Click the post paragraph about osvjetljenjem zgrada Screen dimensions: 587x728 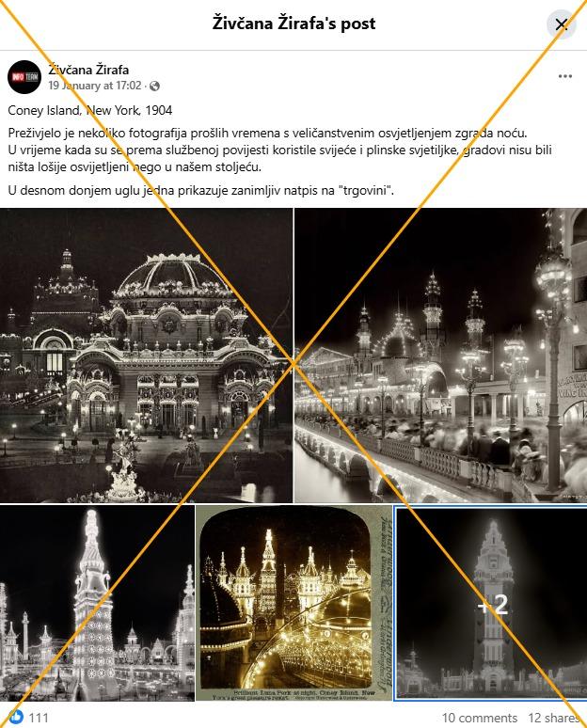pos(280,150)
